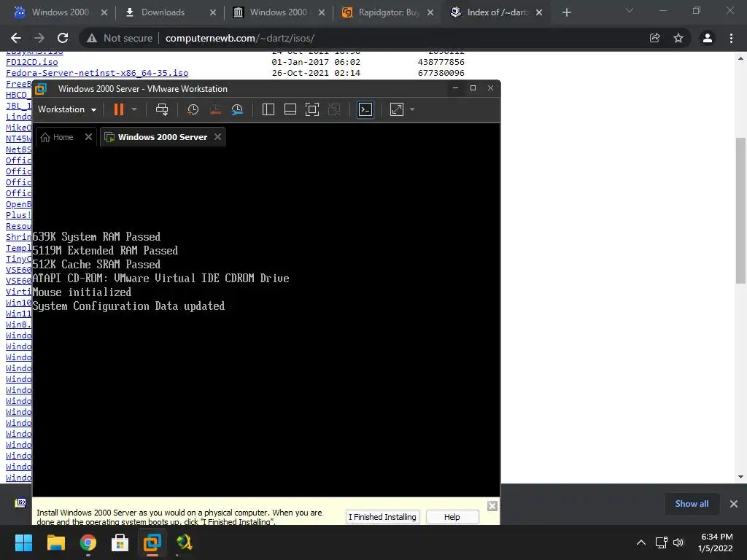Dismiss the VMware install hint bar
Screen dimensions: 747x560
pyautogui.click(x=492, y=506)
